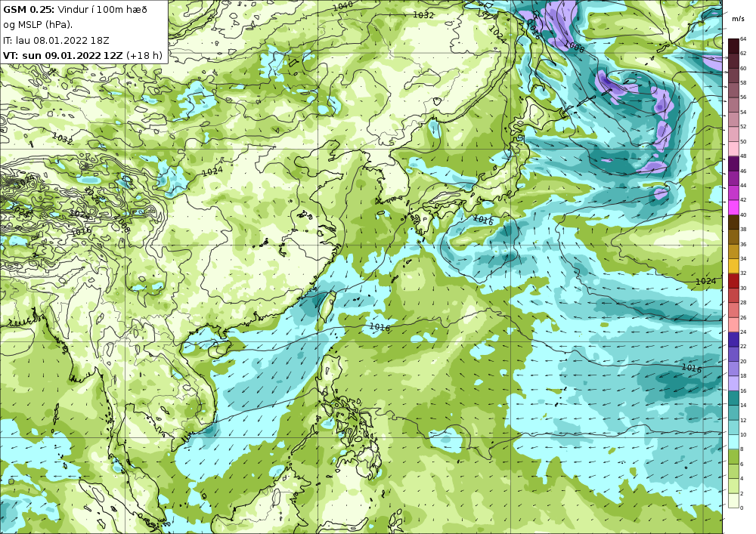The image size is (756, 534).
Task: Click the '40' legend tick value
Action: click(743, 215)
